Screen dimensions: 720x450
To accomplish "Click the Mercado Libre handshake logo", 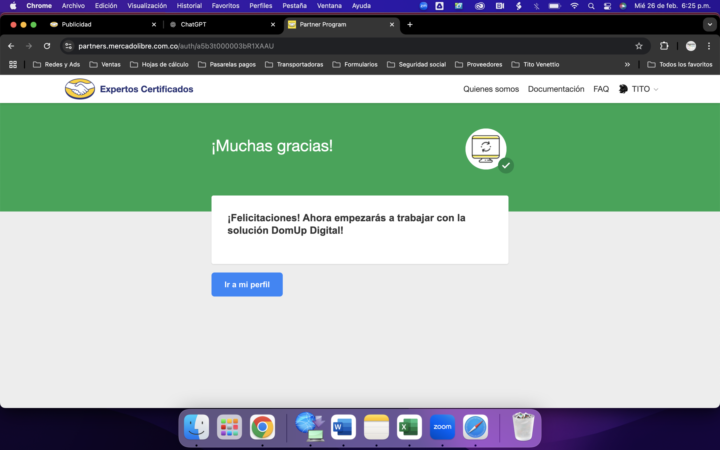I will (x=80, y=89).
